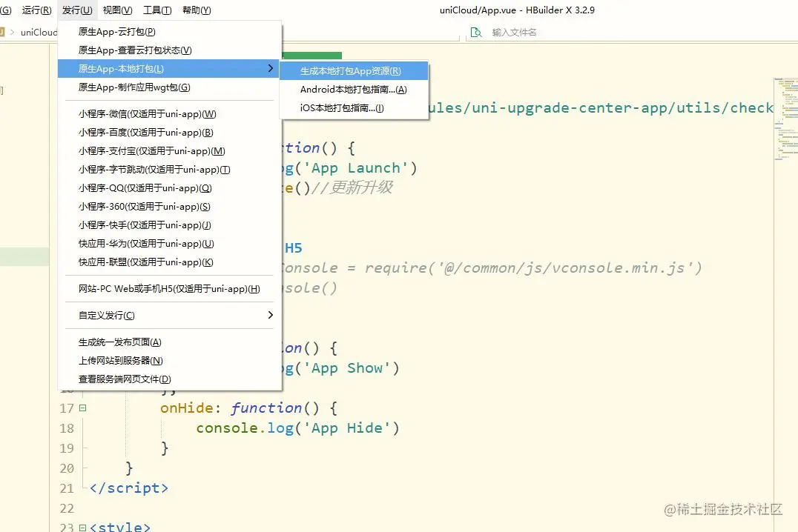Click the //更新升级 comment in code
The width and height of the screenshot is (798, 532).
click(x=352, y=187)
